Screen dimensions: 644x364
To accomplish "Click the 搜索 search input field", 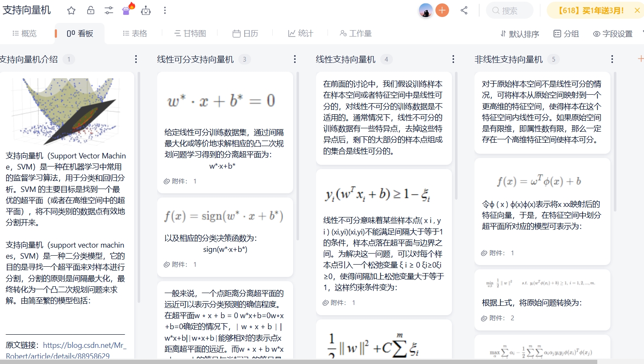I will (509, 10).
